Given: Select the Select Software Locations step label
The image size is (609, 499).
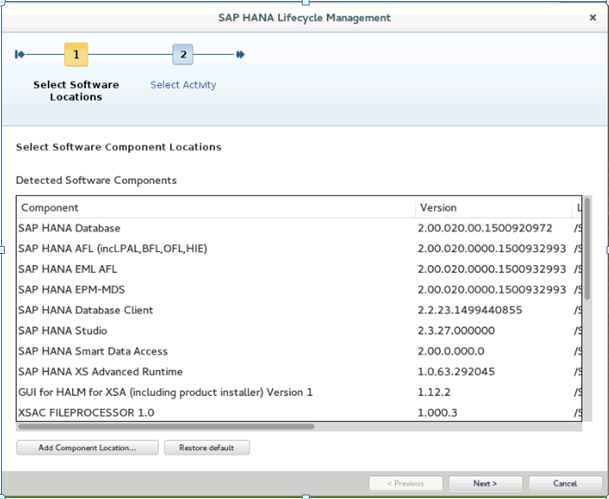Looking at the screenshot, I should (x=76, y=90).
